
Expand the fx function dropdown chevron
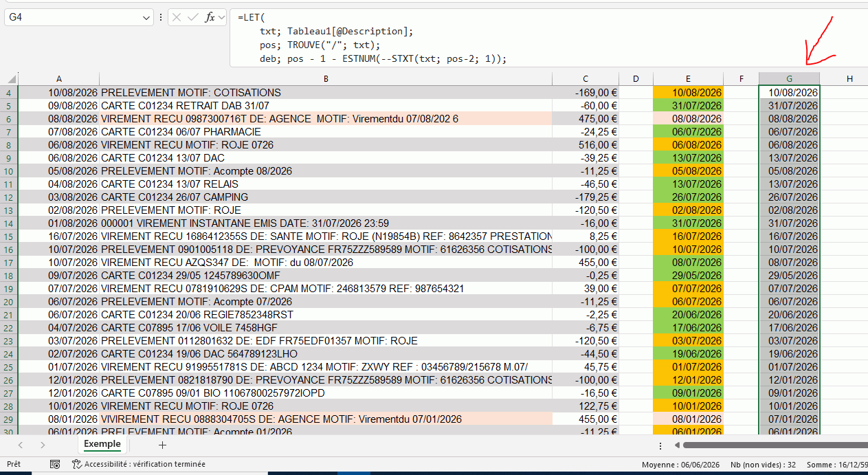[x=222, y=17]
